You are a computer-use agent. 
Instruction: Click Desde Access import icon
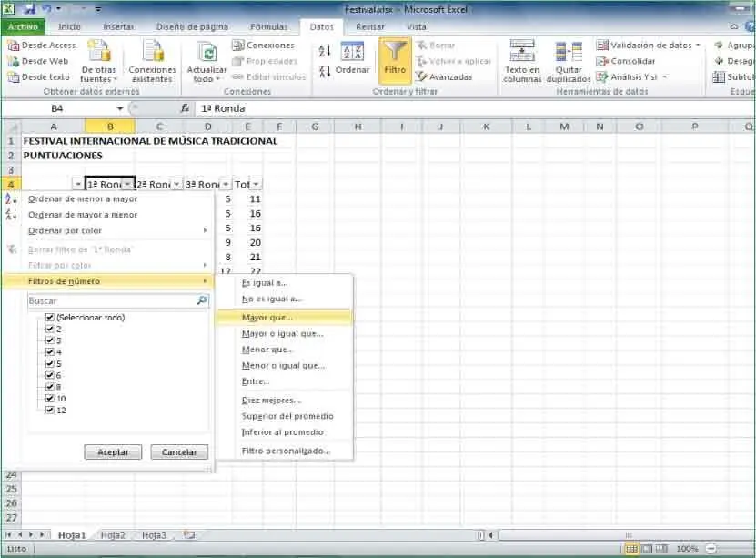pos(13,46)
